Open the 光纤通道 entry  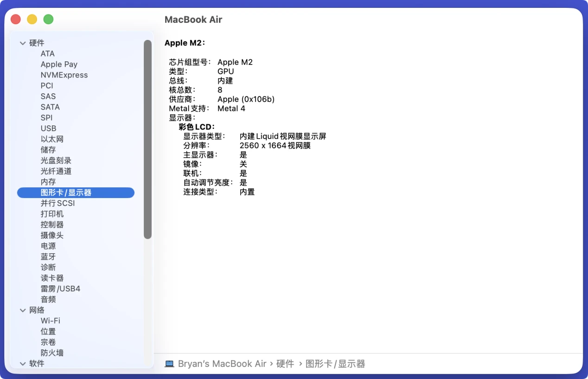(x=56, y=171)
